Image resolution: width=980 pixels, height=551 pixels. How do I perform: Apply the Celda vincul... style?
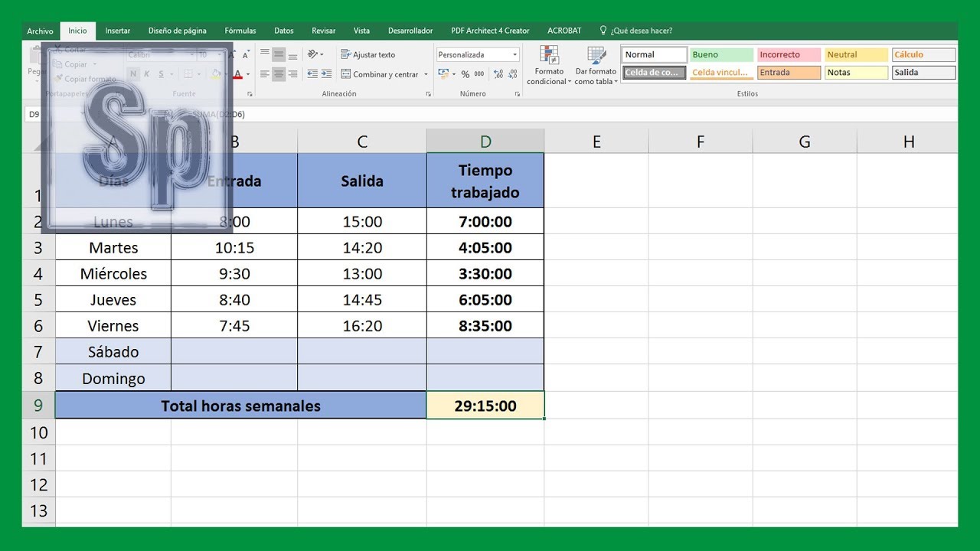[x=722, y=73]
